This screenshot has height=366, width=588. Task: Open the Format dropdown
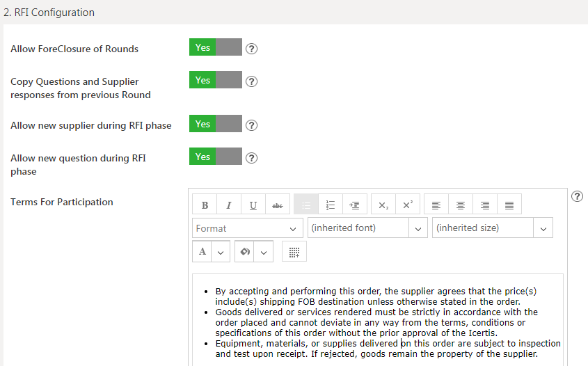[247, 228]
